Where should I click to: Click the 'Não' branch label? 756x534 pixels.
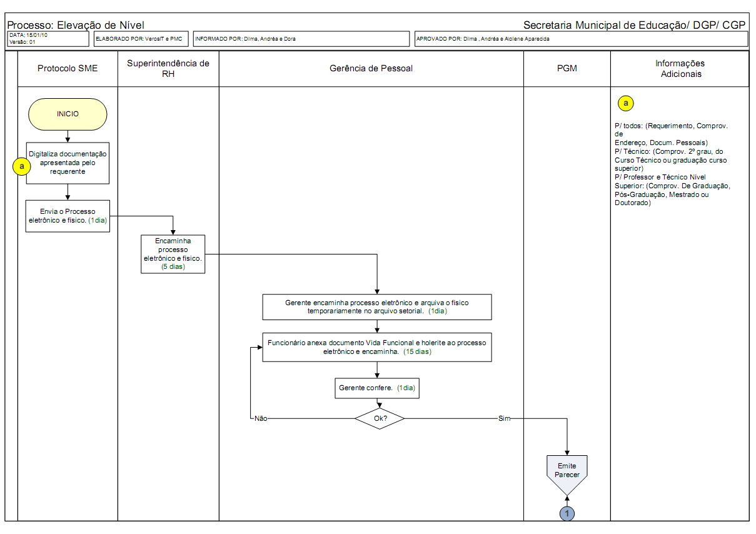point(261,419)
